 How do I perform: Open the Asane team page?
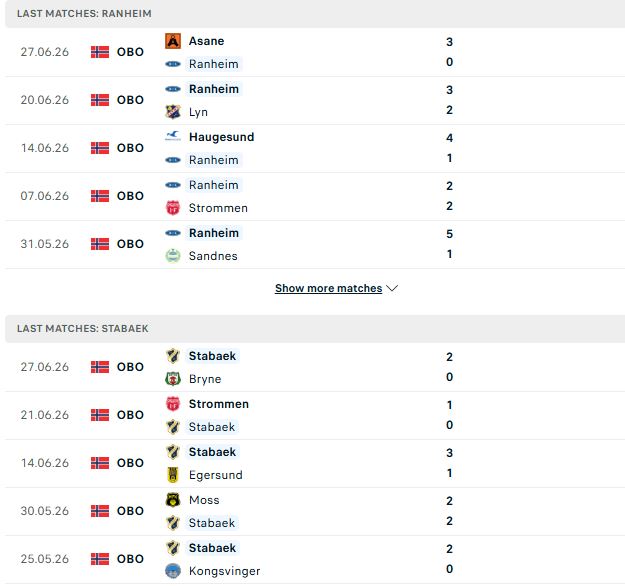coord(206,41)
